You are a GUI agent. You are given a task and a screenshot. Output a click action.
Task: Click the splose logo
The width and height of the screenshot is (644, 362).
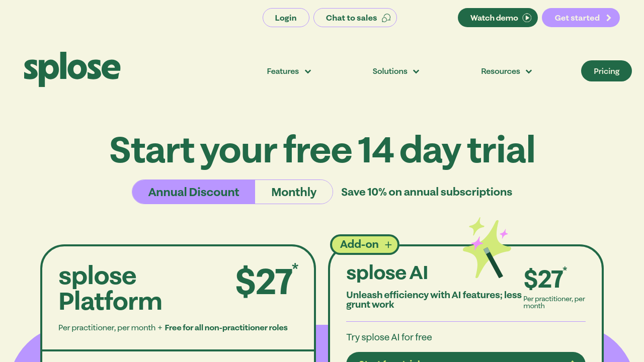(x=72, y=69)
